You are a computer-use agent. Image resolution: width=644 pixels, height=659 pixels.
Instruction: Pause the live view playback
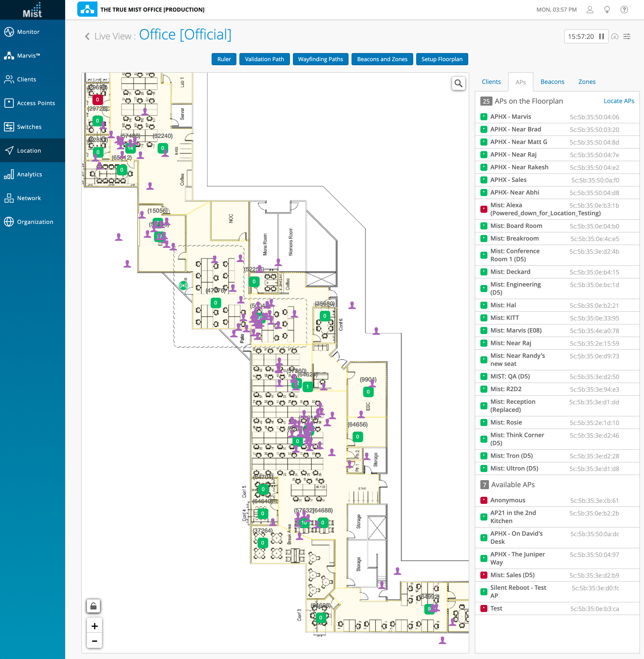(601, 37)
